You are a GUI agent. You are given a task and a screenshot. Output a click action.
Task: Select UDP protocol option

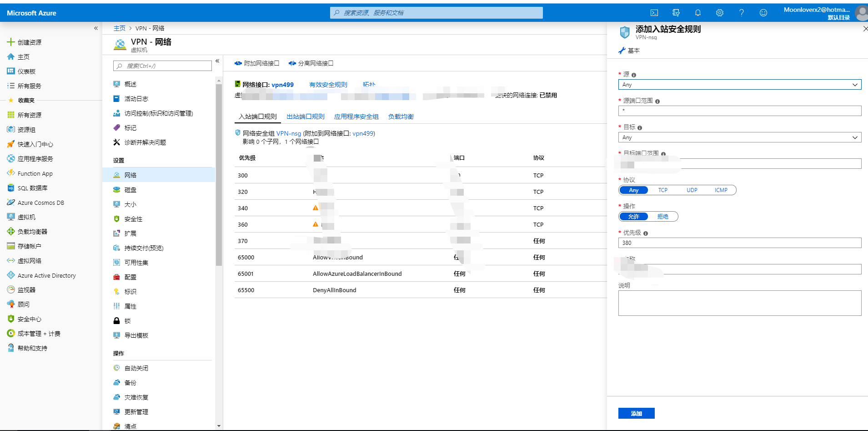pos(692,190)
